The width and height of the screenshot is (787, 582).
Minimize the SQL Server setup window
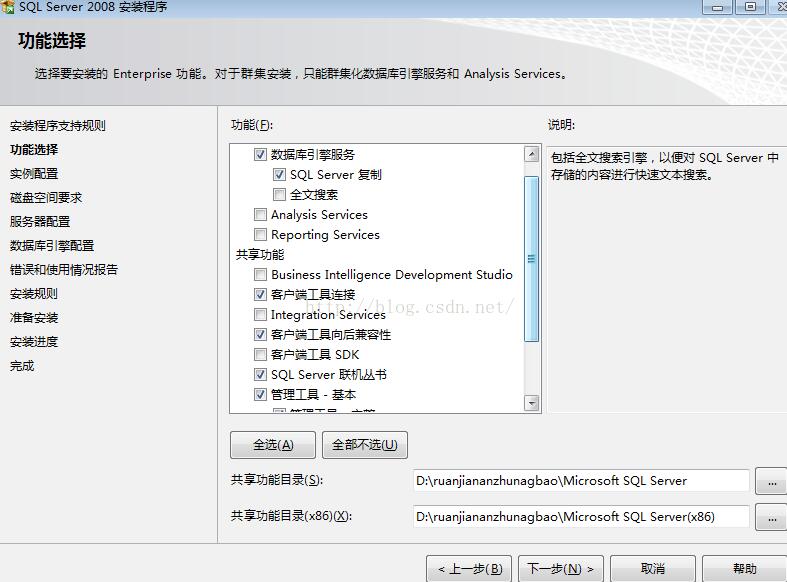717,7
